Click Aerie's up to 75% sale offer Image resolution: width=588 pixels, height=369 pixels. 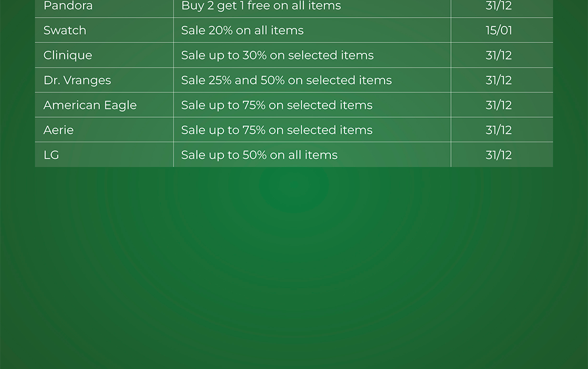click(x=277, y=130)
